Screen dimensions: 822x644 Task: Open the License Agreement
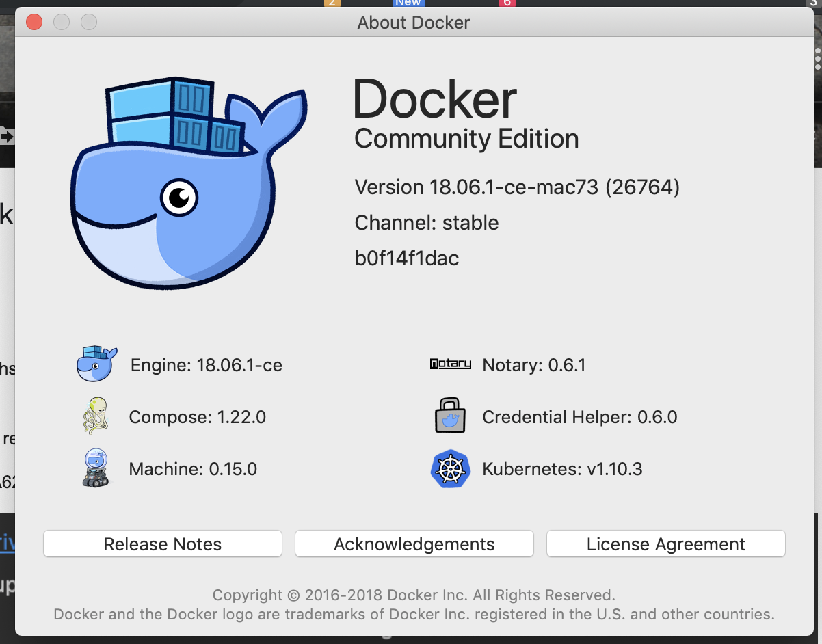pos(665,544)
